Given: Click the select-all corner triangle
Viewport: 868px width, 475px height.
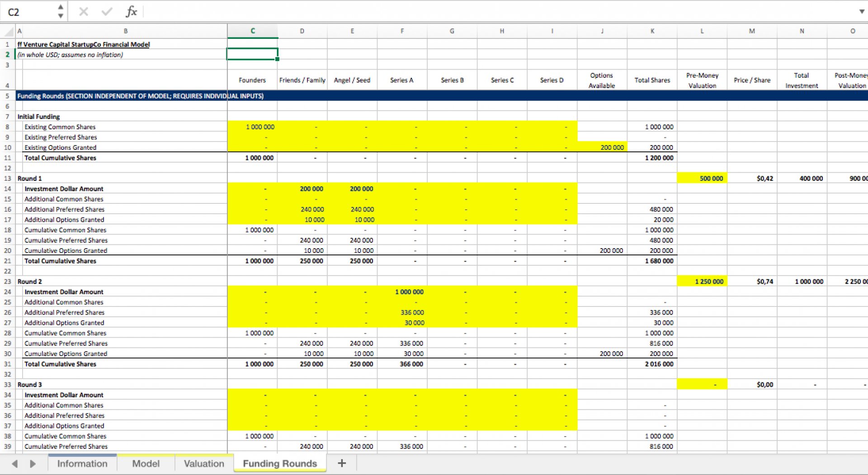Looking at the screenshot, I should tap(9, 31).
